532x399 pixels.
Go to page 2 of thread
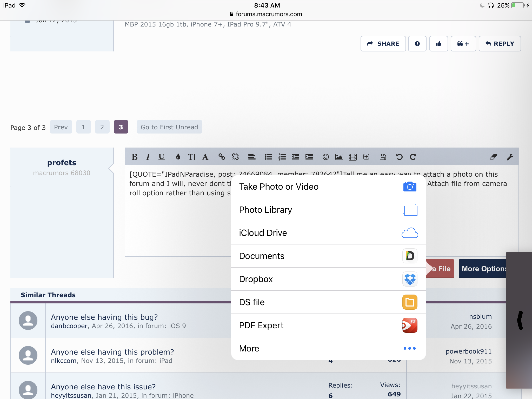[102, 127]
